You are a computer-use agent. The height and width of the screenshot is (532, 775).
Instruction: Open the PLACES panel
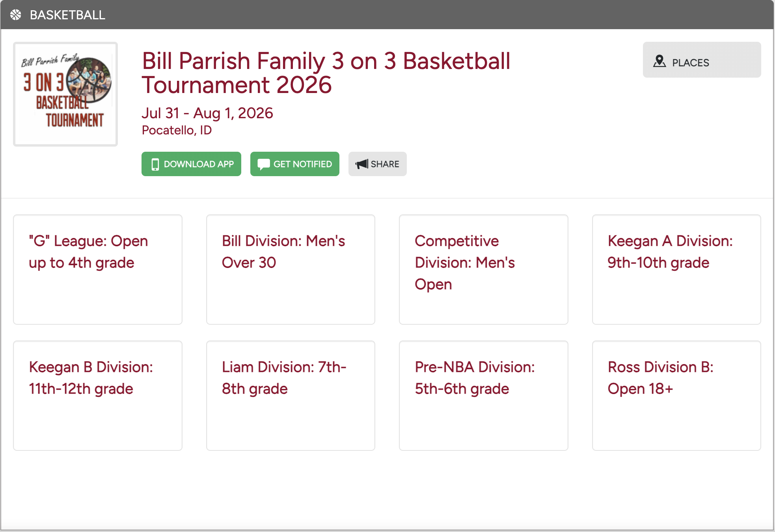702,60
